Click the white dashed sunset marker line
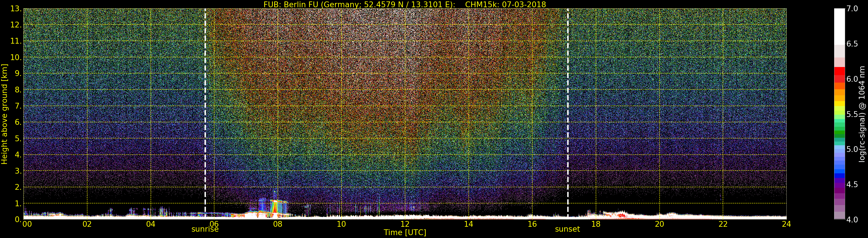This screenshot has width=868, height=238. [568, 113]
